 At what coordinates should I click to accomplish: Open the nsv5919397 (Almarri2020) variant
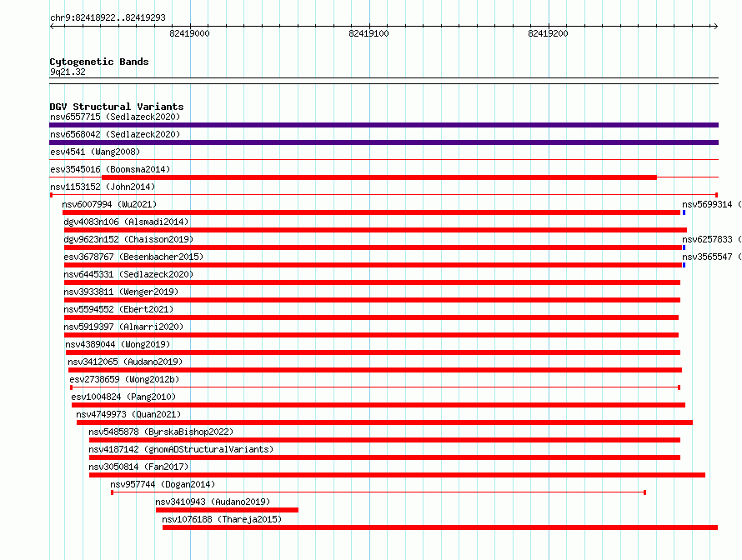(123, 327)
